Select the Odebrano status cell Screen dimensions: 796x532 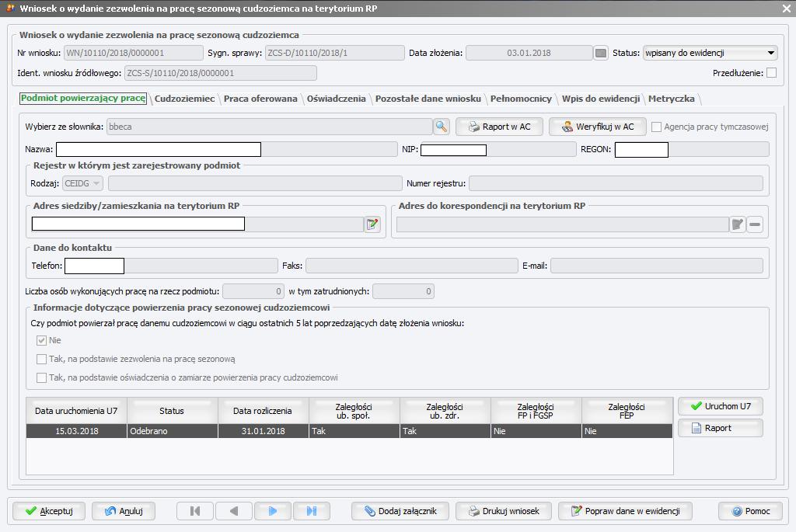click(172, 431)
